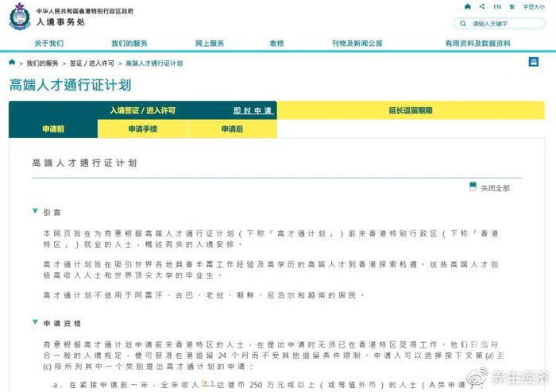Image resolution: width=556 pixels, height=392 pixels.
Task: Open 网上服务 menu
Action: pyautogui.click(x=210, y=43)
